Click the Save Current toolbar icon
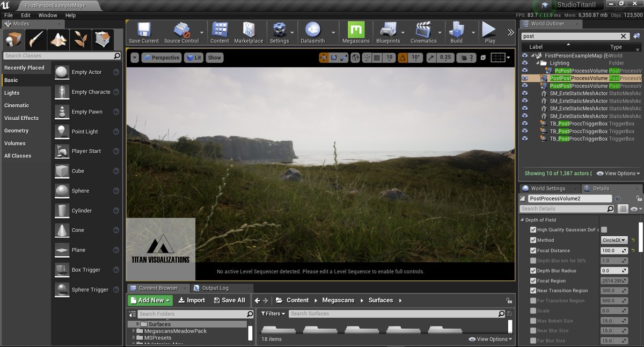 pos(144,33)
